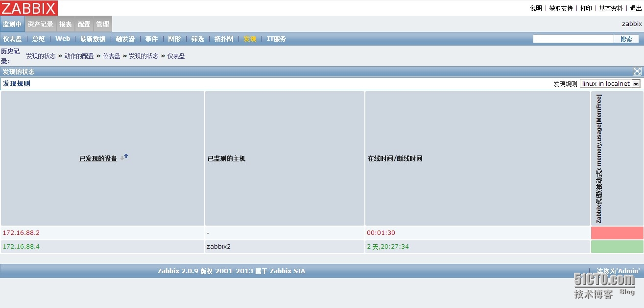Click vertical memory.usage[MemFree] column header
The height and width of the screenshot is (308, 644).
pos(599,159)
